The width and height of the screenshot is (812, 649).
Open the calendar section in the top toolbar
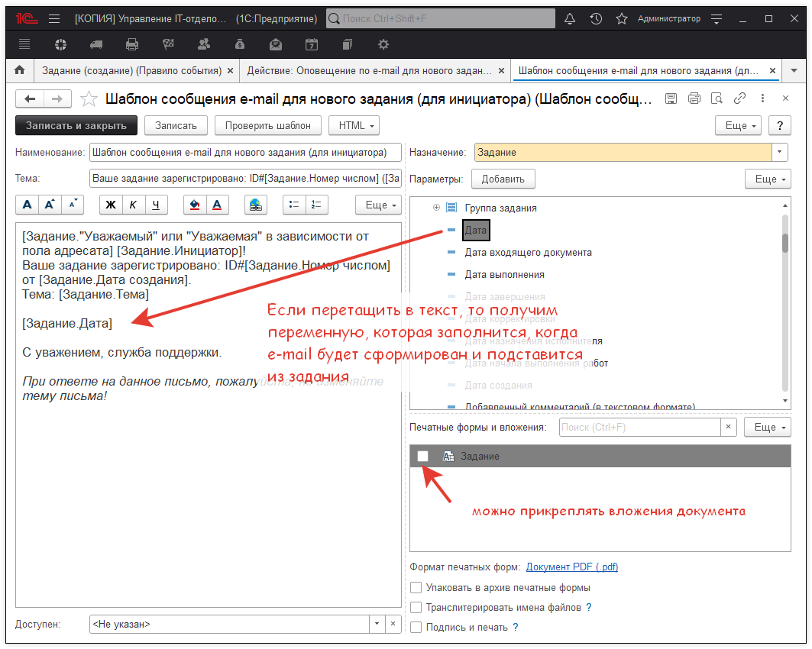point(312,44)
